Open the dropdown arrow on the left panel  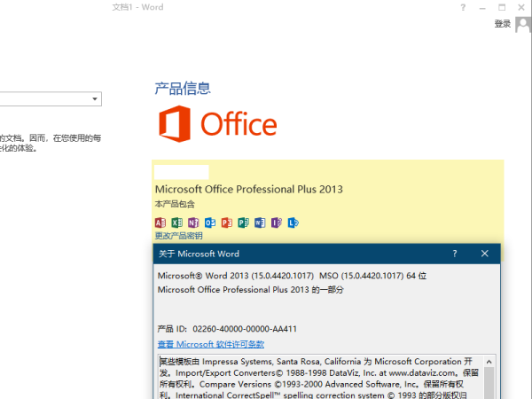click(95, 98)
